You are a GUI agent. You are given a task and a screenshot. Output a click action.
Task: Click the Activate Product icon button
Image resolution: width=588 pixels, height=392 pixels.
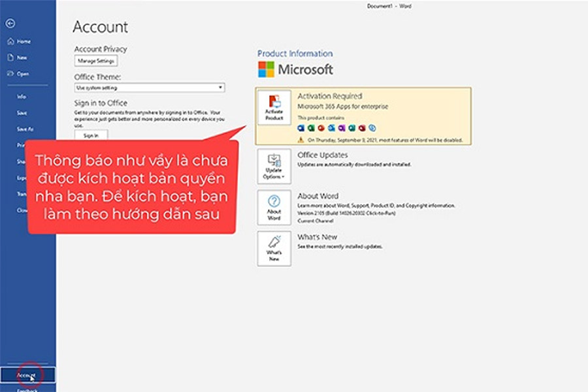[x=274, y=108]
